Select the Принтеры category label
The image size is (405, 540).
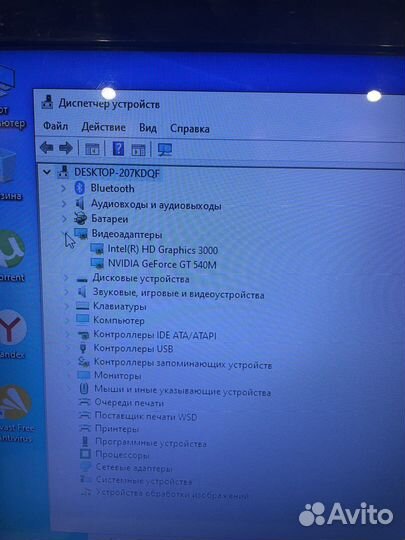pos(117,429)
